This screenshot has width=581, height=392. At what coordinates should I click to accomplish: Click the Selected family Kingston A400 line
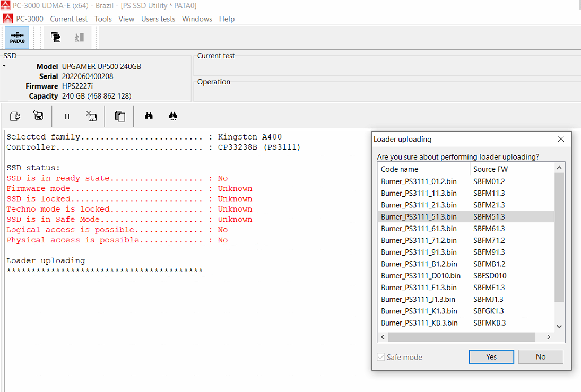point(144,137)
